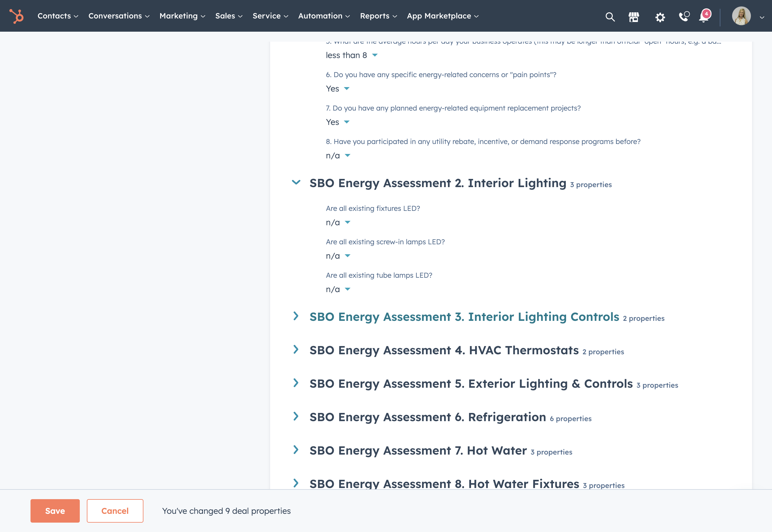Expand 6. Refrigeration section
Screen dimensions: 772x532
pos(296,416)
